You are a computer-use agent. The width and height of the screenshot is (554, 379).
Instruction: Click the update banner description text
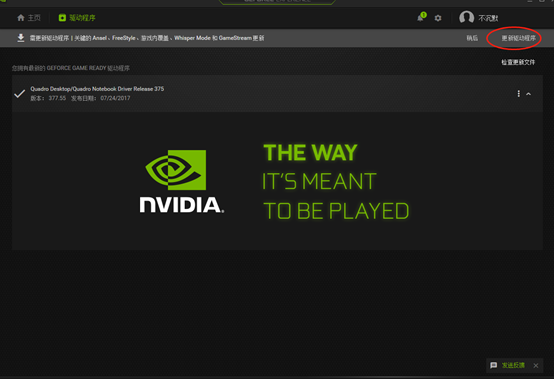(147, 38)
